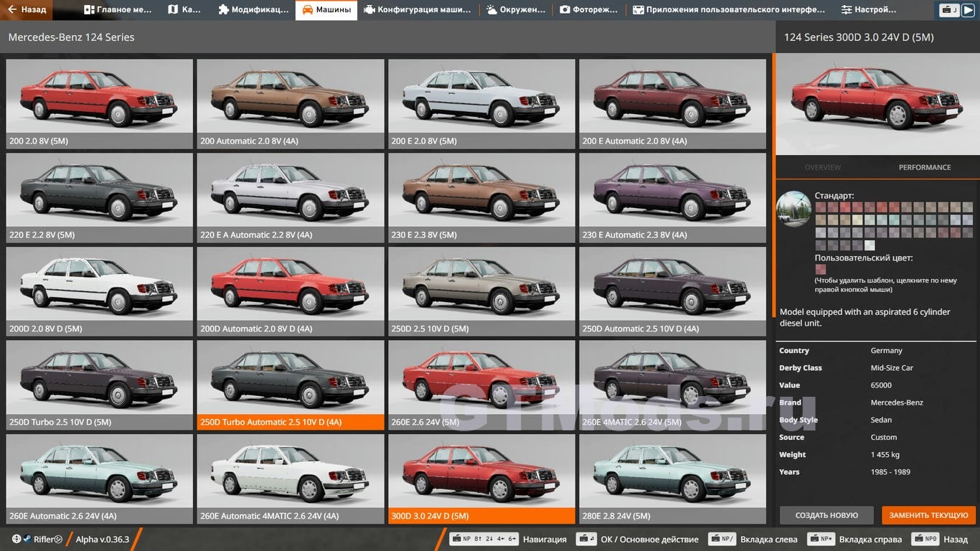Click the ЗАМЕНИТЬ ТЕКУЩУЮ button

click(x=928, y=515)
